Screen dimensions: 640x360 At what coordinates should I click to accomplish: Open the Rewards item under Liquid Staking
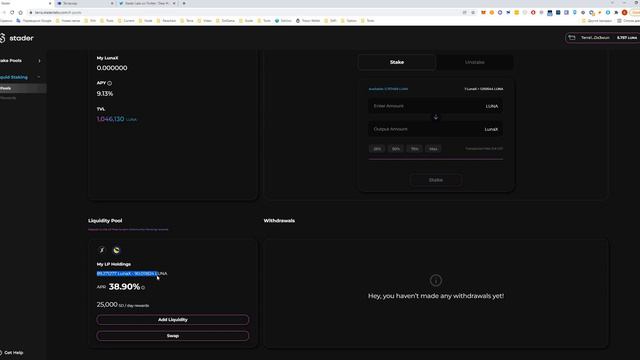[x=8, y=98]
